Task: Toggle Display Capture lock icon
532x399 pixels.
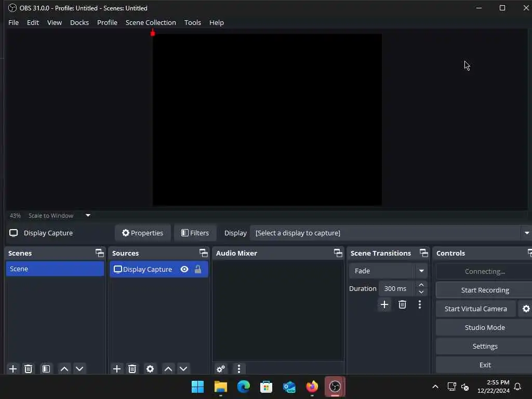Action: pos(198,270)
